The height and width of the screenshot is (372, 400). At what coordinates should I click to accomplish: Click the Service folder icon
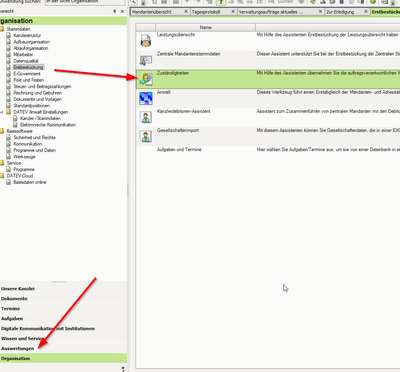pyautogui.click(x=2, y=163)
